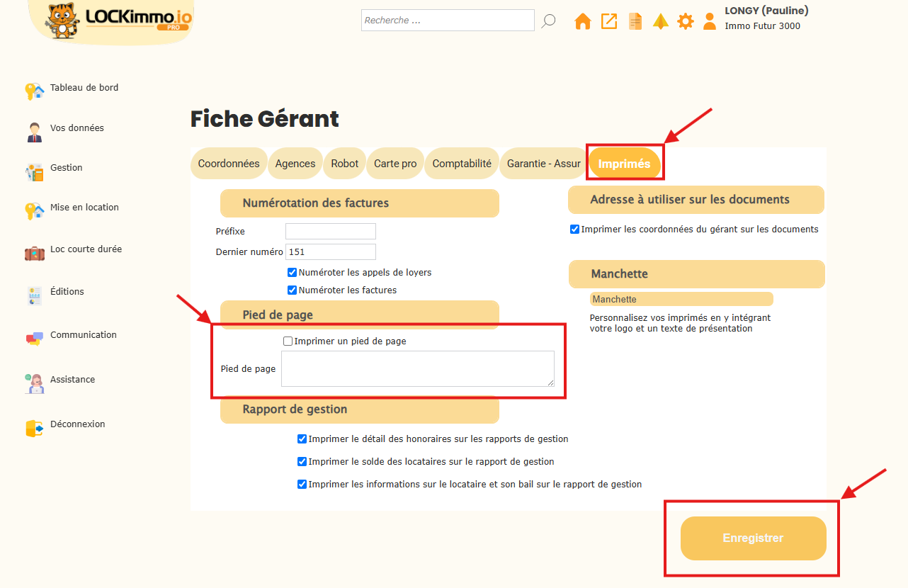The height and width of the screenshot is (588, 908).
Task: Click the Préfixe input field
Action: coord(331,231)
